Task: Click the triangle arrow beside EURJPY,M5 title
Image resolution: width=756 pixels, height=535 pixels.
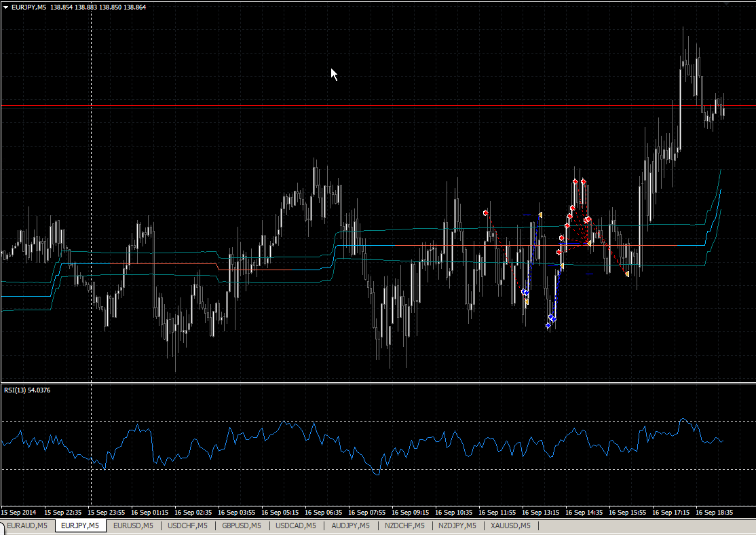Action: pyautogui.click(x=6, y=7)
